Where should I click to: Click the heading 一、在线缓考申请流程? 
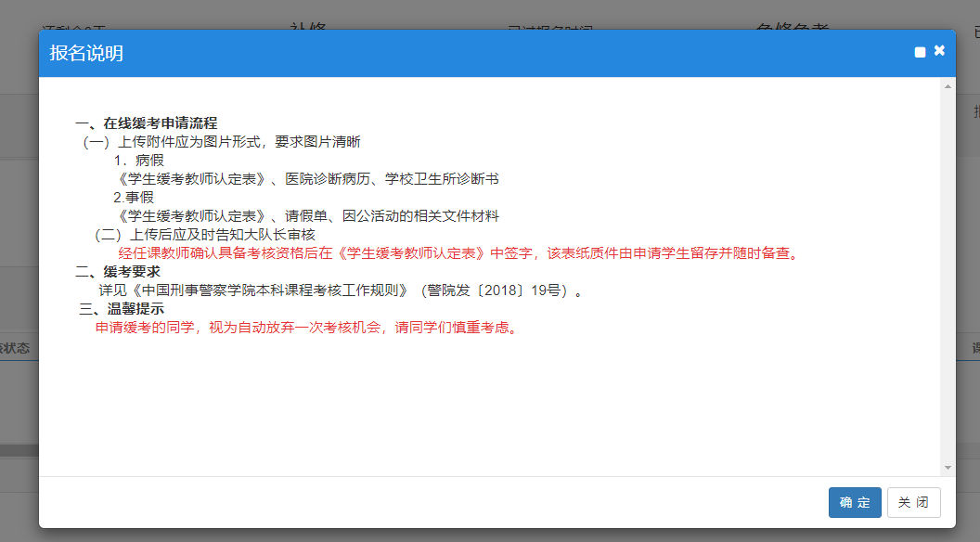tap(147, 123)
